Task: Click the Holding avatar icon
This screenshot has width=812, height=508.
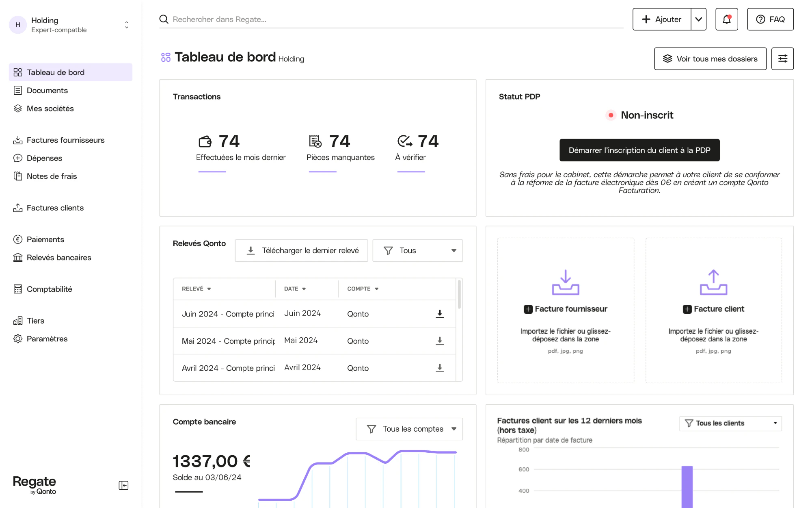Action: coord(18,25)
